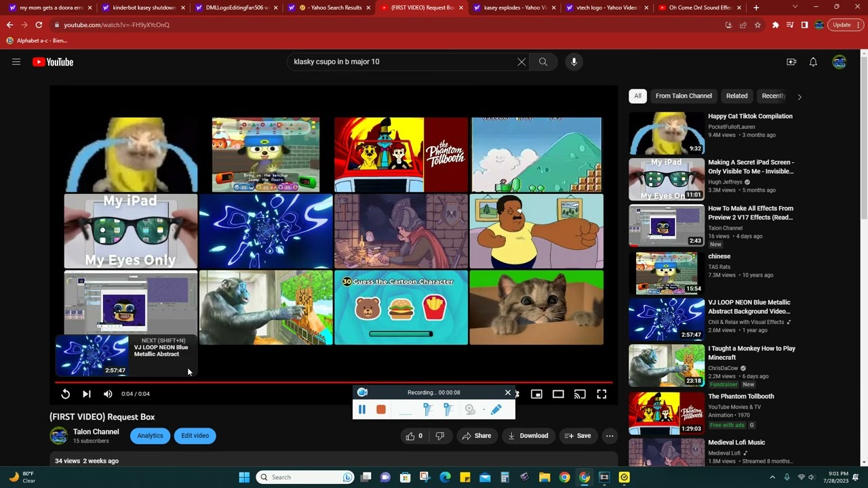Open tab search dropdown chevron

click(x=795, y=7)
